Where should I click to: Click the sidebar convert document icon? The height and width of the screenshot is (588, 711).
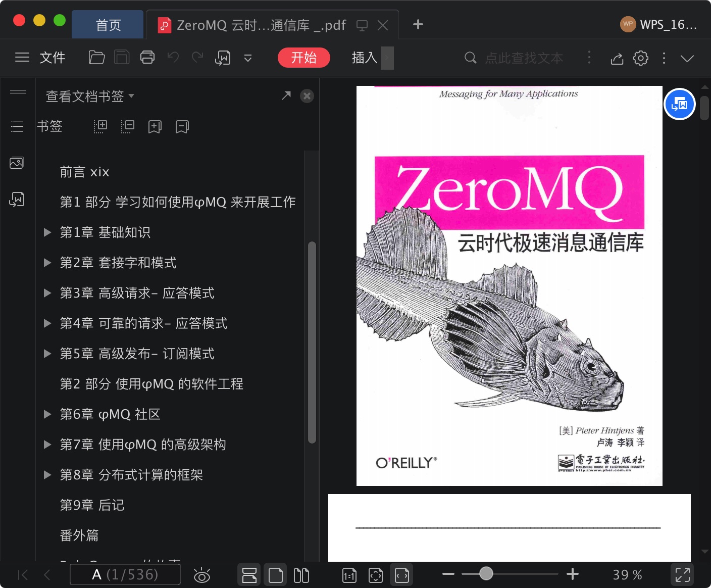pyautogui.click(x=17, y=199)
